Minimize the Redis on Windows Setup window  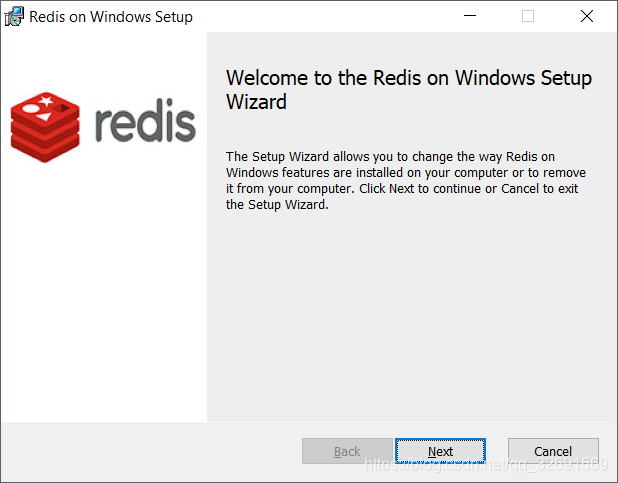click(x=470, y=16)
